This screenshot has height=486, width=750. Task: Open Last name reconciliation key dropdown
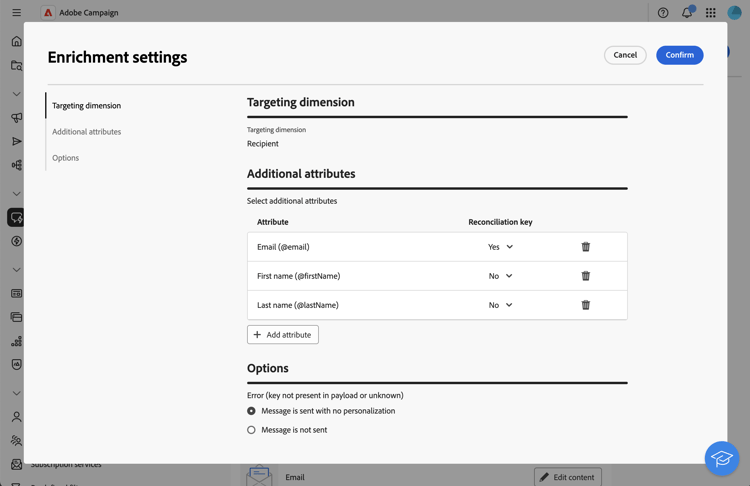(500, 305)
